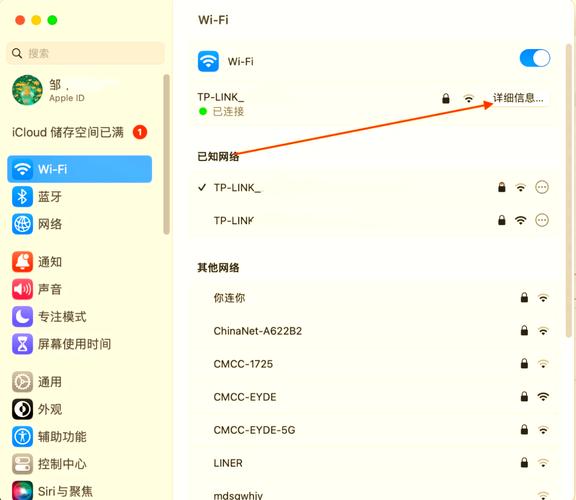Click lock icon beside CMCC-1725
The height and width of the screenshot is (500, 576).
524,364
